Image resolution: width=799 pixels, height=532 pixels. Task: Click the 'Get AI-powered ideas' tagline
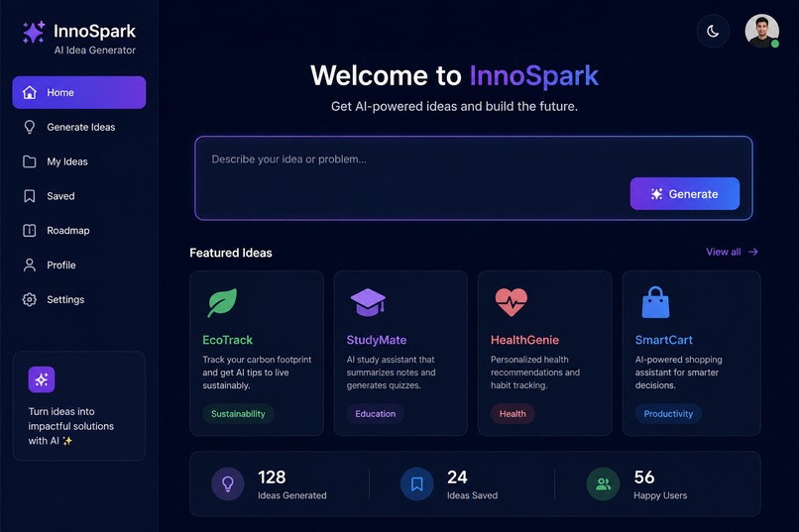pos(455,106)
